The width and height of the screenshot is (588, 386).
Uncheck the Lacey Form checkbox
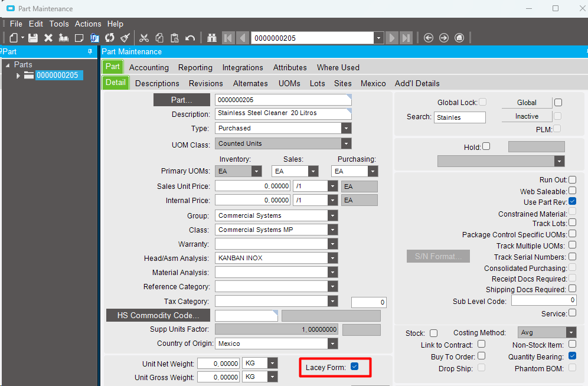[355, 367]
